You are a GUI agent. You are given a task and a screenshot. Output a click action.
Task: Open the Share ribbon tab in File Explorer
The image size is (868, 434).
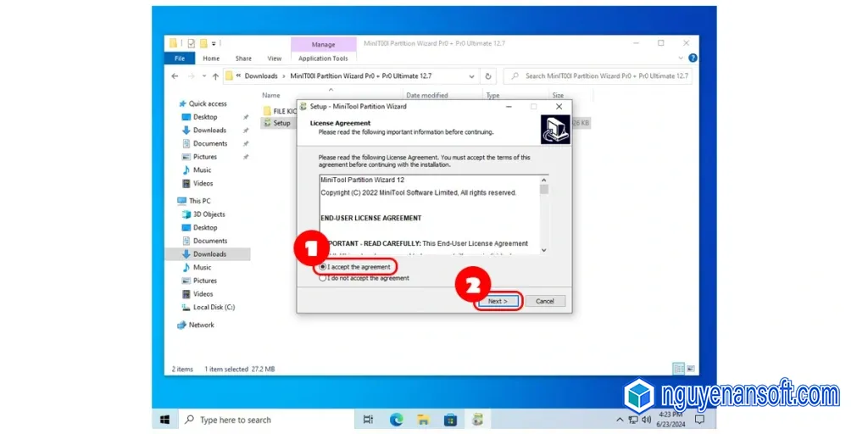pos(243,58)
